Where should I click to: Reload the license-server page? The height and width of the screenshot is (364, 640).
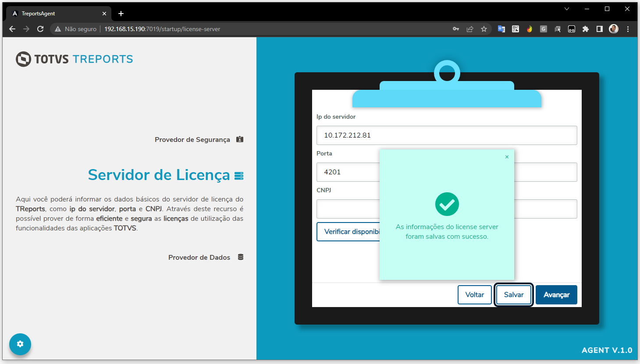(40, 29)
